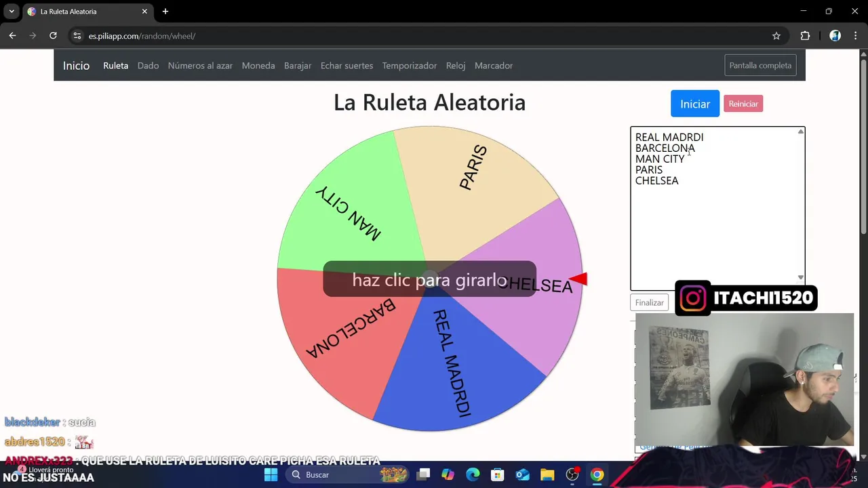Click 'MAN CITY' line in entries list

[660, 159]
